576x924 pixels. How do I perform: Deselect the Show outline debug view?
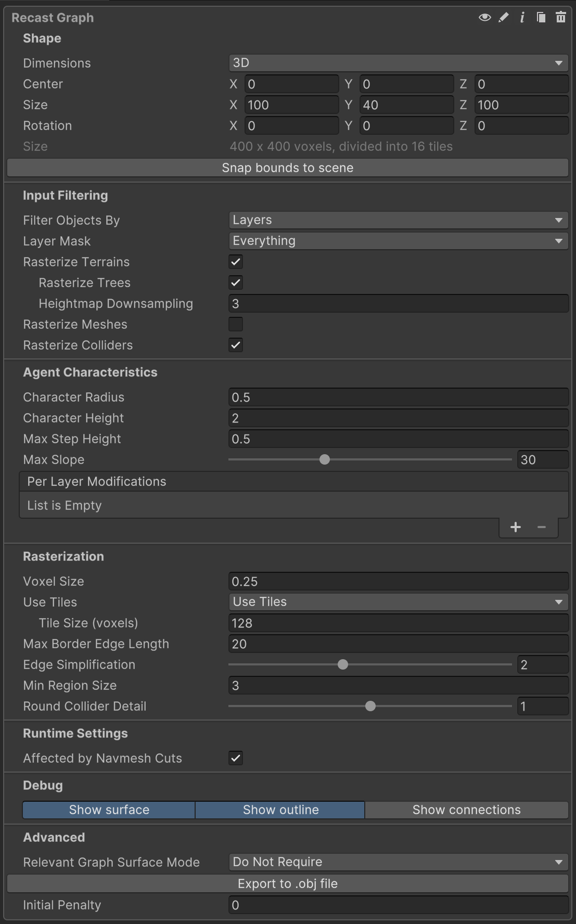coord(280,810)
